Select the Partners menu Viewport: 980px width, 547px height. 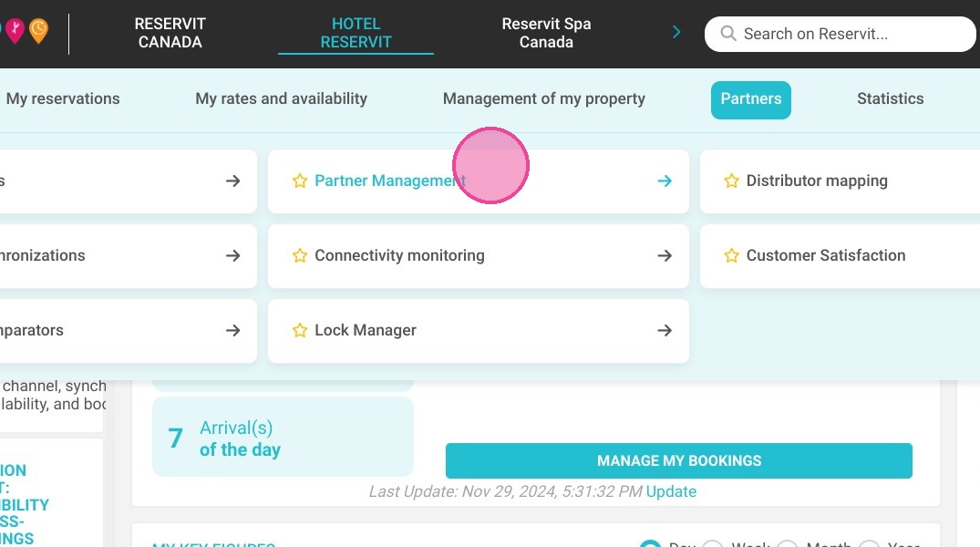(750, 99)
